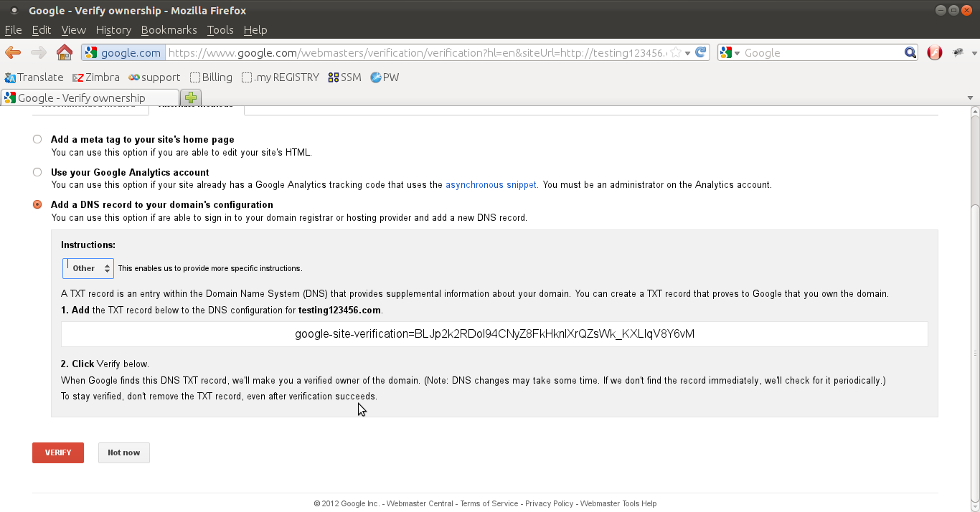
Task: Click the © 2012 Google Inc. text
Action: coord(347,503)
